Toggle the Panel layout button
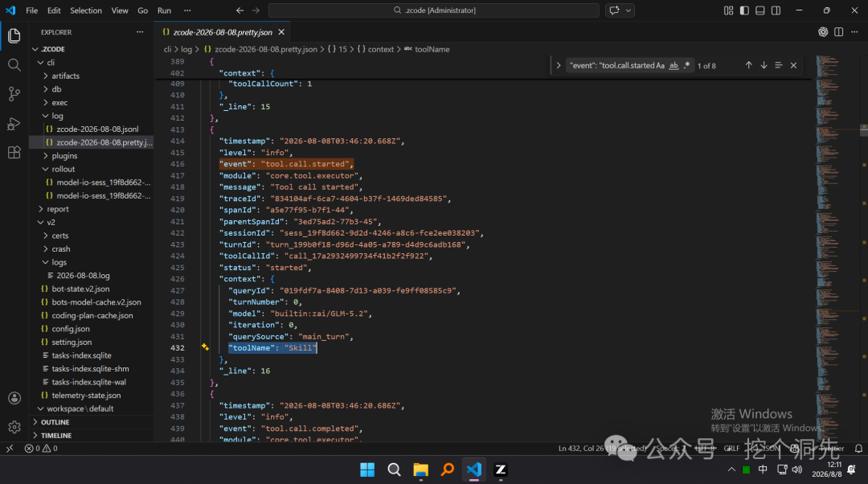Viewport: 868px width, 484px height. [760, 10]
